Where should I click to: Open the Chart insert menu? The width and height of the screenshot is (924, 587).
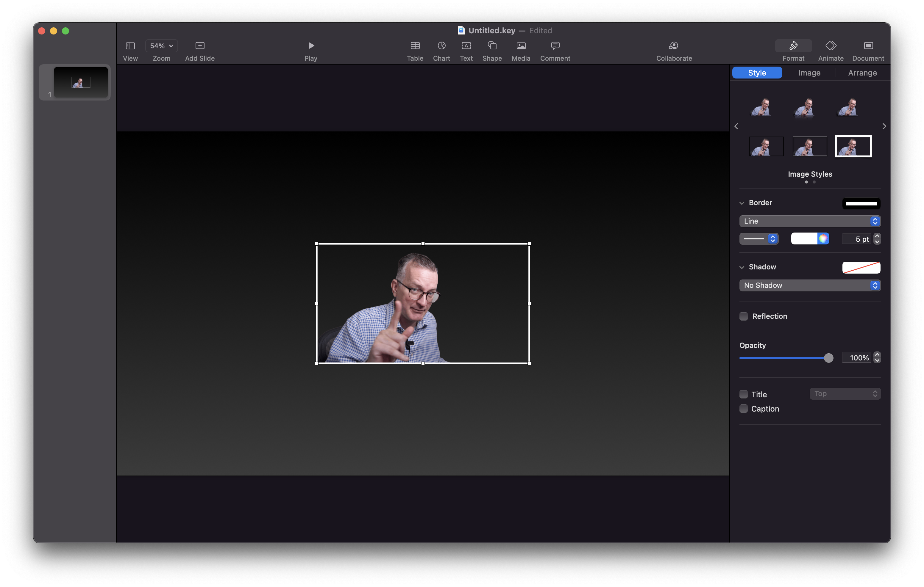(x=441, y=45)
